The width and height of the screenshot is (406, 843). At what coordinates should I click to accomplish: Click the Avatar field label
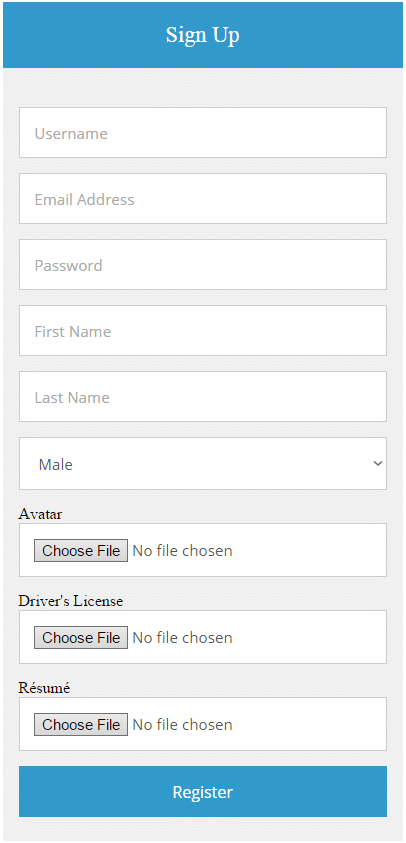click(40, 515)
